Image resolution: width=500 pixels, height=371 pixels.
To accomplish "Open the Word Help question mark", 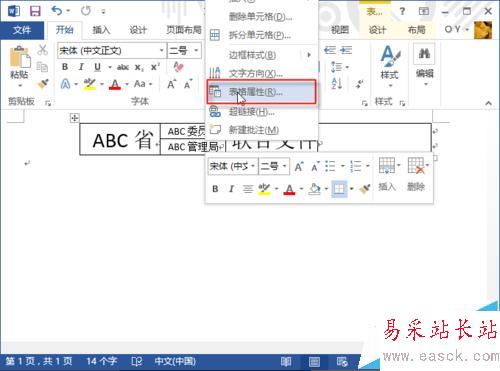I will click(402, 12).
